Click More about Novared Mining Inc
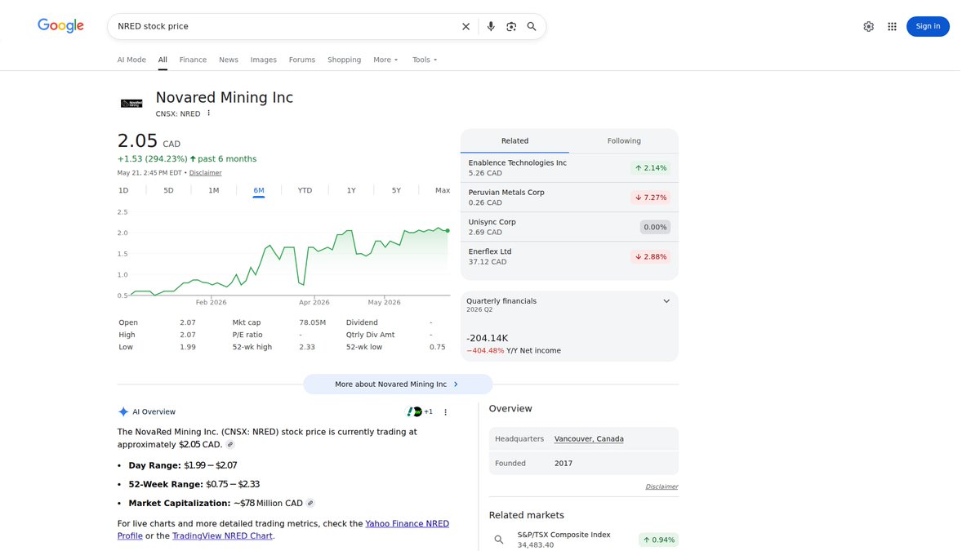The width and height of the screenshot is (980, 551). click(398, 384)
